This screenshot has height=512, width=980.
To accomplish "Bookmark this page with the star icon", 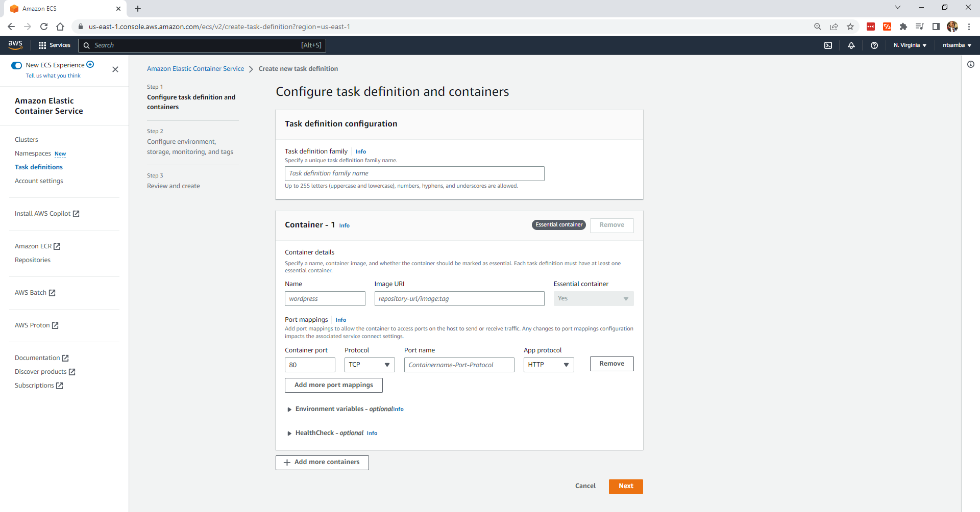I will click(850, 27).
